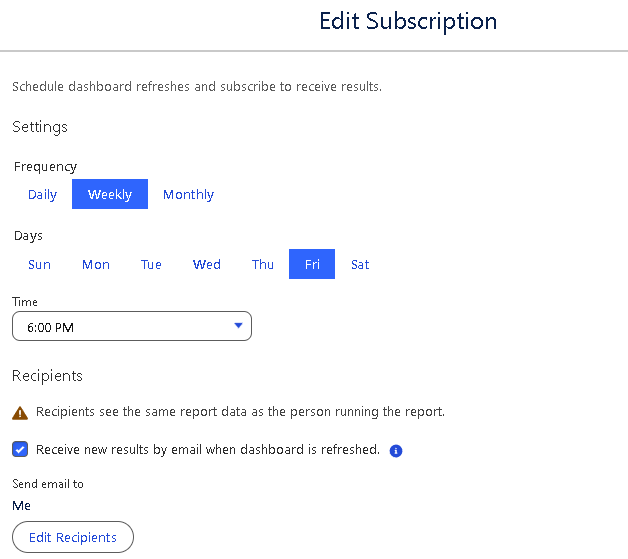Click the Edit Subscription dialog title

click(408, 21)
